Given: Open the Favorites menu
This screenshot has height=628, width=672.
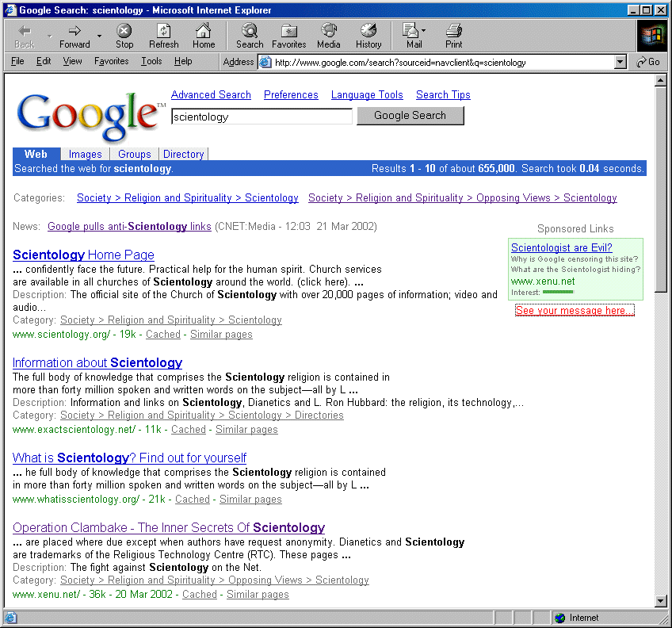Looking at the screenshot, I should click(112, 61).
